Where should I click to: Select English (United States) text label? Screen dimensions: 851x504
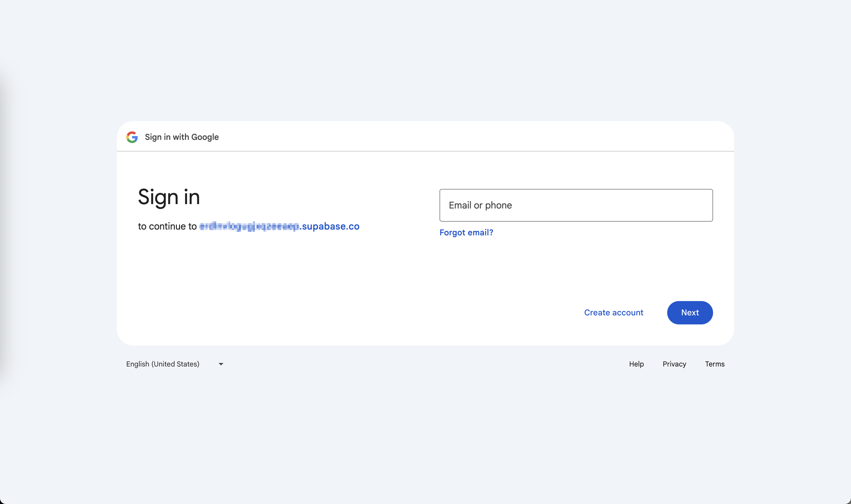162,364
